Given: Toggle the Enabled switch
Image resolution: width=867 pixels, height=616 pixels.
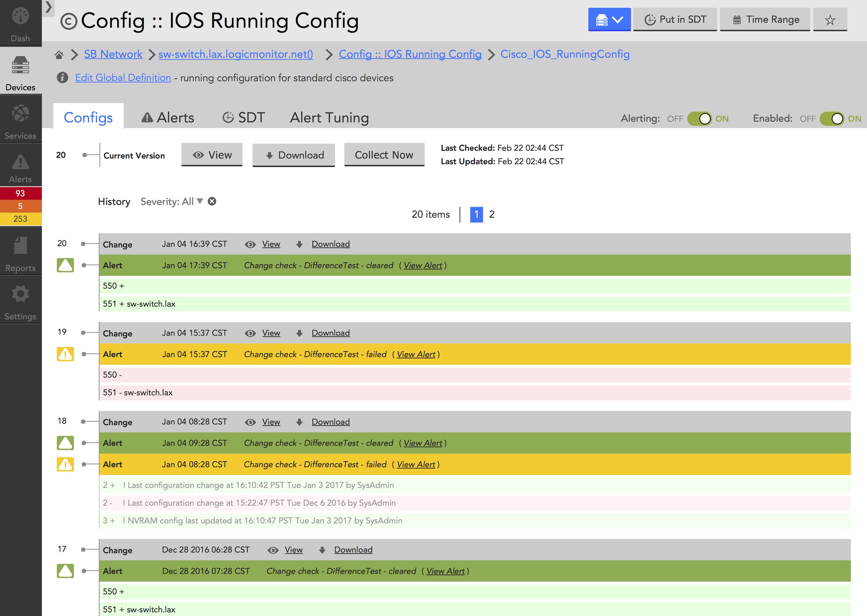Looking at the screenshot, I should pos(832,119).
